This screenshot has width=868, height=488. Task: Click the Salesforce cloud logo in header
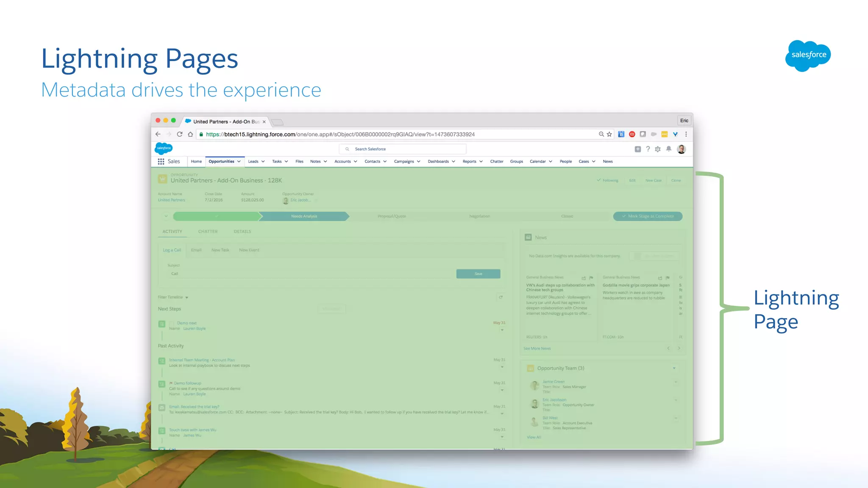(164, 148)
